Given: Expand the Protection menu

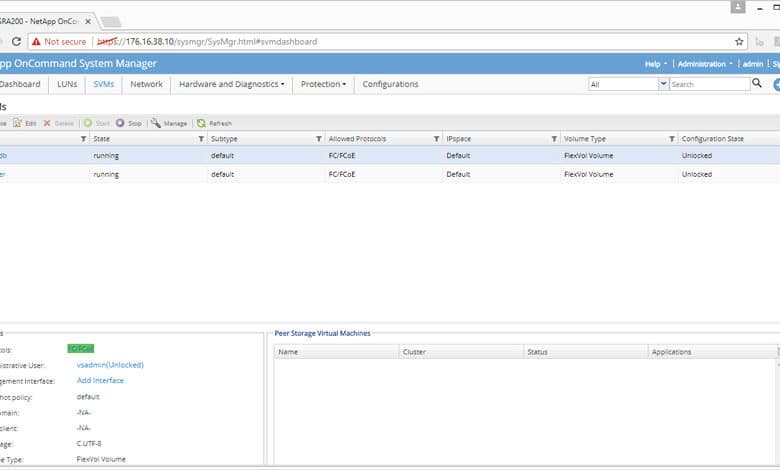Looking at the screenshot, I should tap(323, 84).
